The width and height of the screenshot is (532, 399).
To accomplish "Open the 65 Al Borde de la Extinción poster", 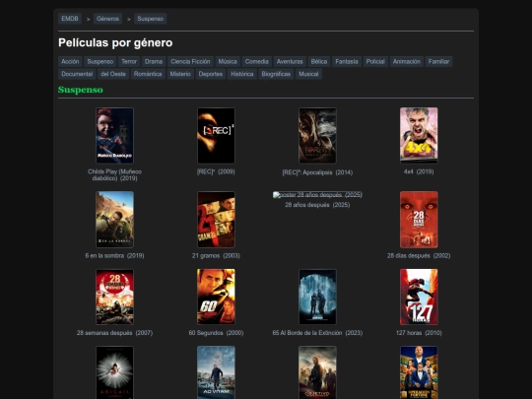I will click(317, 297).
